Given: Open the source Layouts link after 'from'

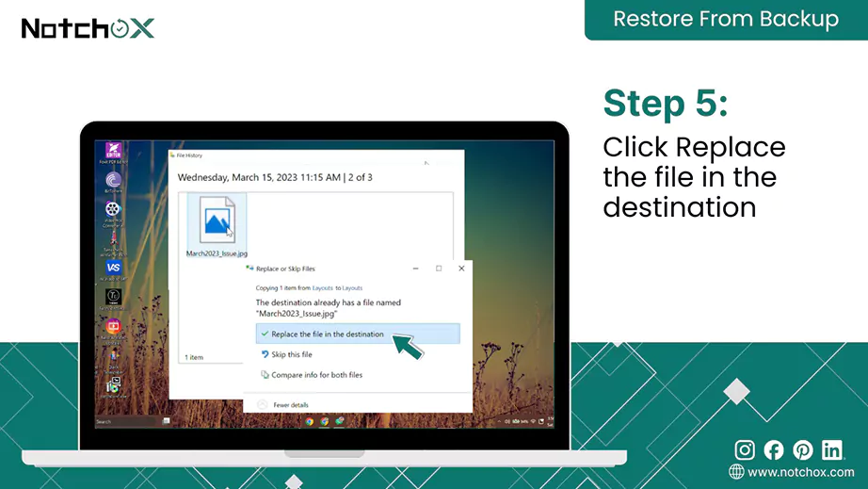Looking at the screenshot, I should click(323, 288).
